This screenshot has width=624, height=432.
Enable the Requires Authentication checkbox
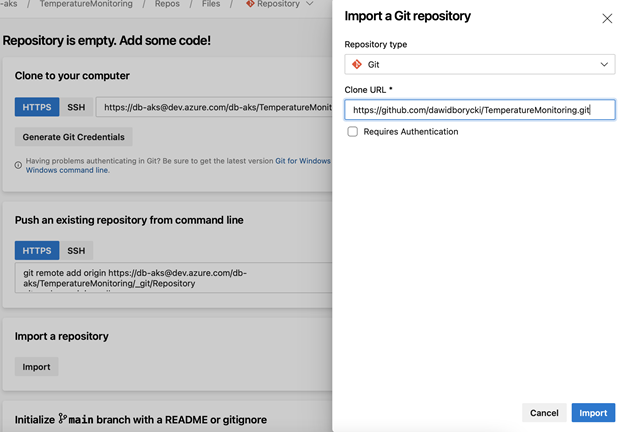click(x=353, y=132)
